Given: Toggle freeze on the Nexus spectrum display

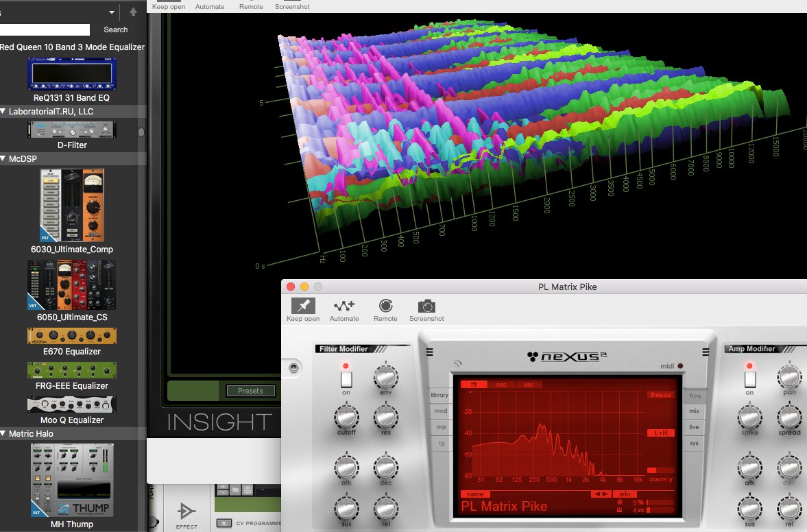Looking at the screenshot, I should pyautogui.click(x=661, y=395).
